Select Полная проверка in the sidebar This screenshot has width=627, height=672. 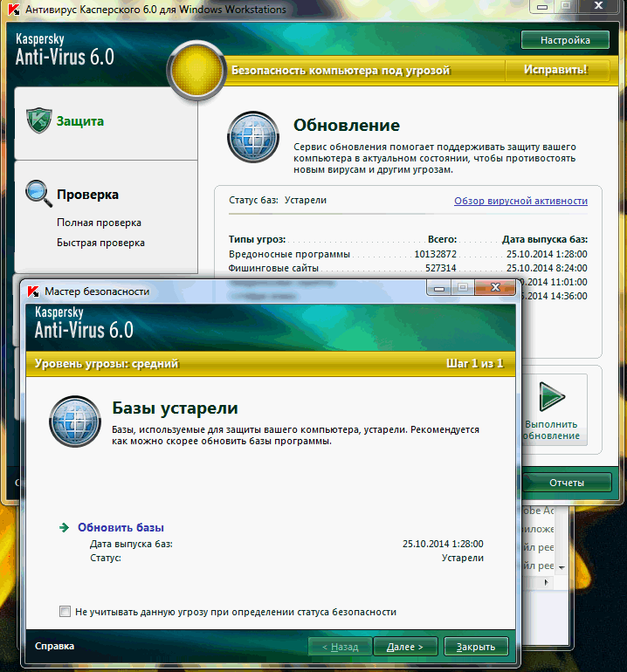[99, 223]
